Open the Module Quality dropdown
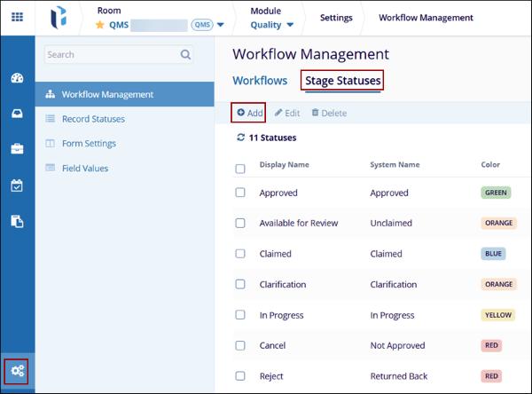532x394 pixels. point(289,26)
